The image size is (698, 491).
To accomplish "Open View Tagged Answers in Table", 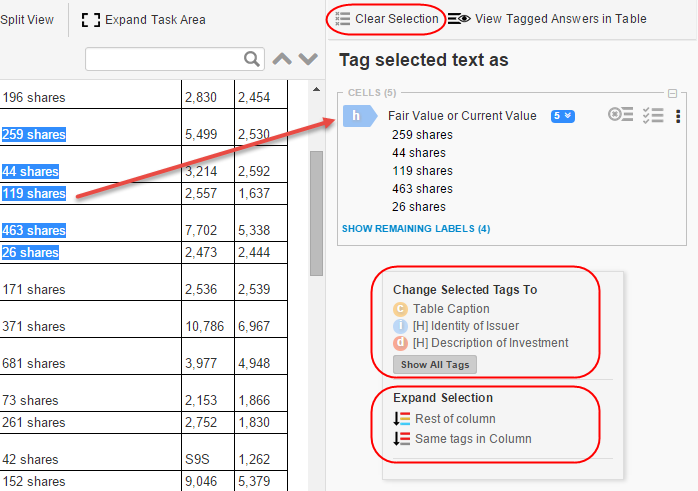I will (x=560, y=19).
